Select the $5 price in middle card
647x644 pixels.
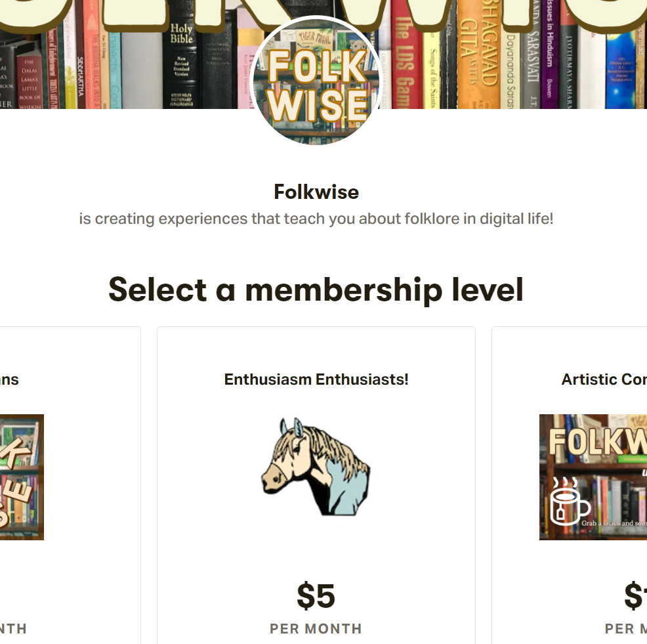coord(316,596)
